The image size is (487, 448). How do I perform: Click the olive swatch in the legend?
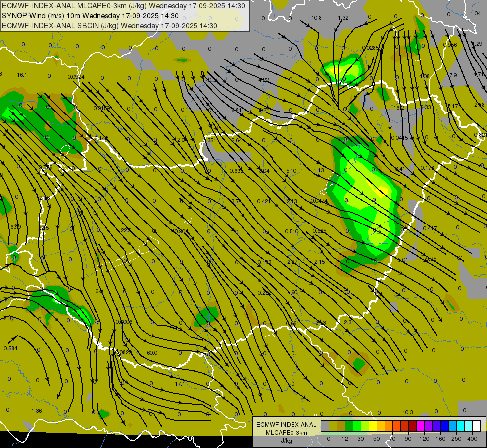[333, 426]
